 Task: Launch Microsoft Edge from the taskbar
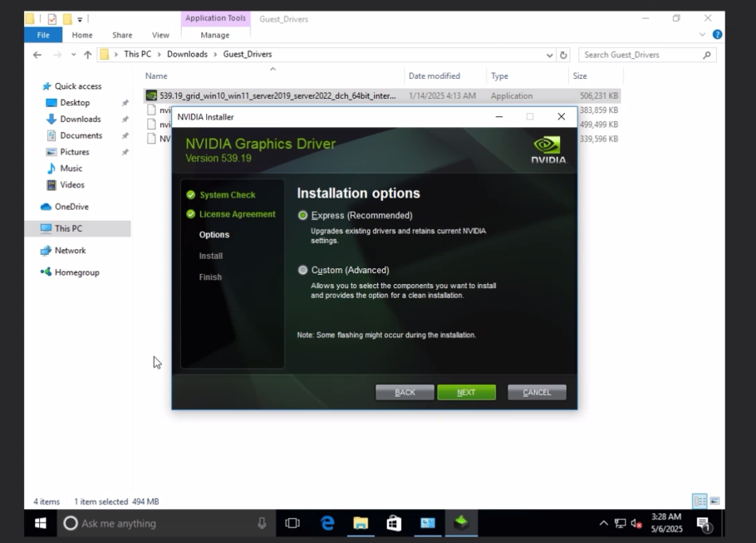point(327,523)
